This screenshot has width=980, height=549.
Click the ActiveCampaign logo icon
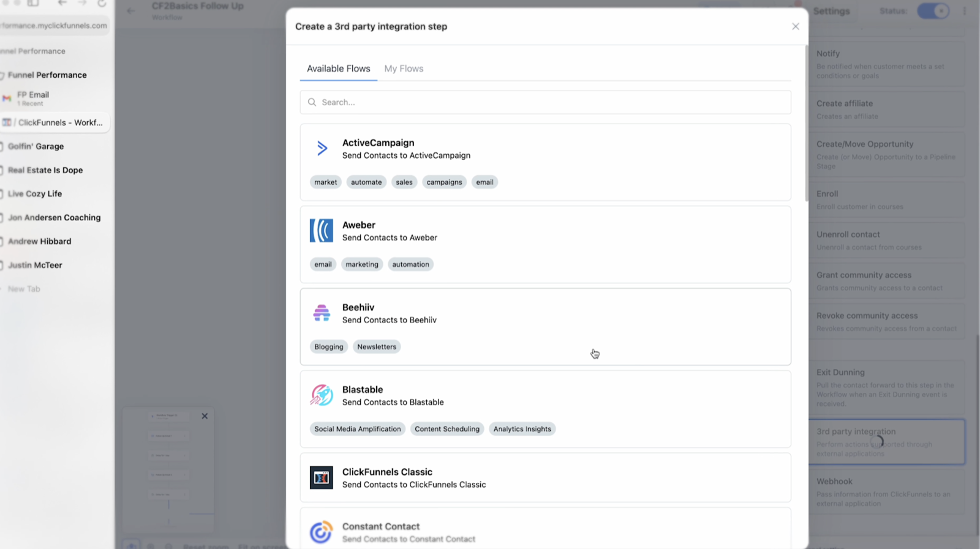pos(322,148)
